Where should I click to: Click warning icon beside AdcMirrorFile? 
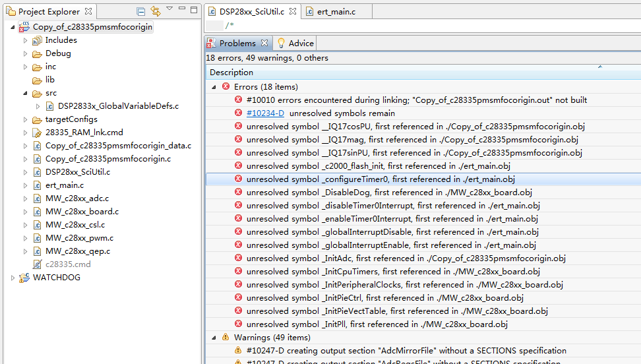click(x=238, y=350)
